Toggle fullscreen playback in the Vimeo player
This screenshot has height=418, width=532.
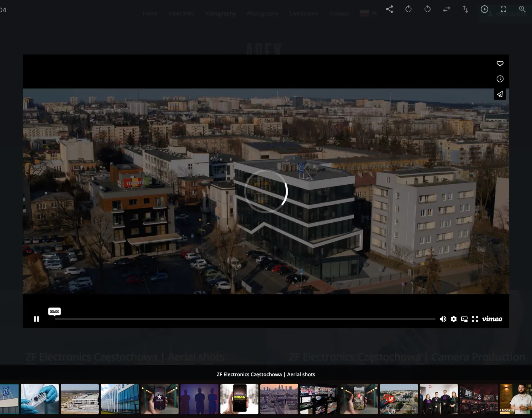click(475, 319)
